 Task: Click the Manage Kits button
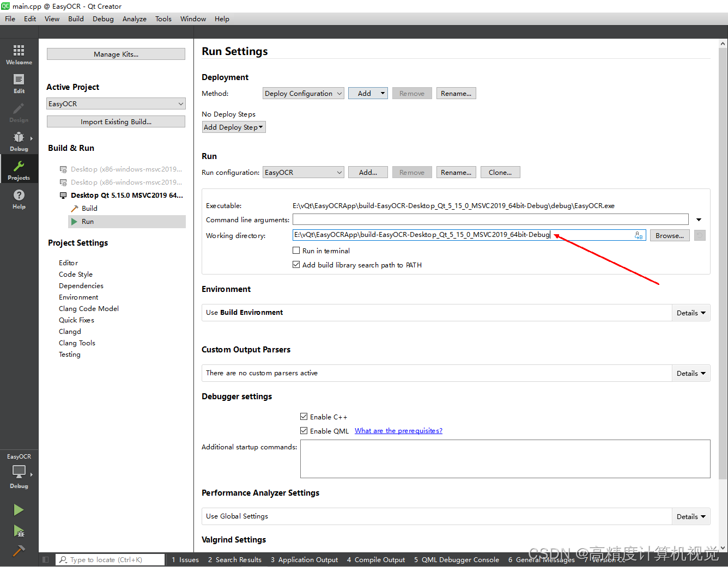point(116,54)
